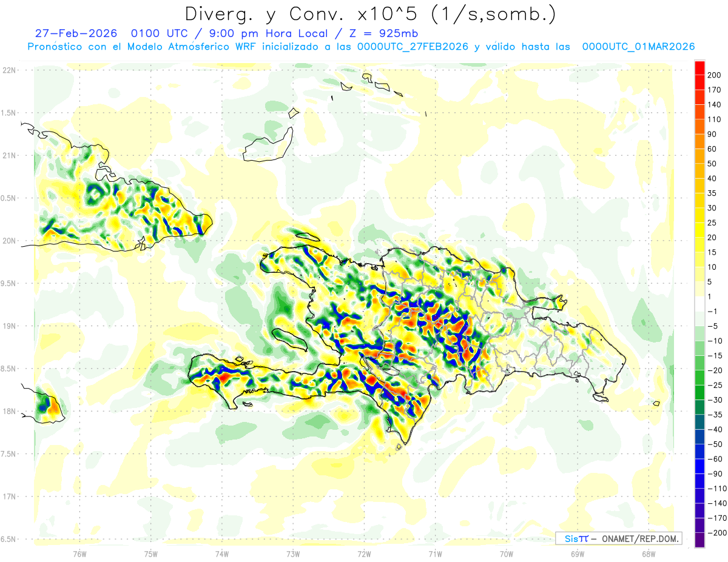Click longitude axis label "70W"

(x=506, y=554)
